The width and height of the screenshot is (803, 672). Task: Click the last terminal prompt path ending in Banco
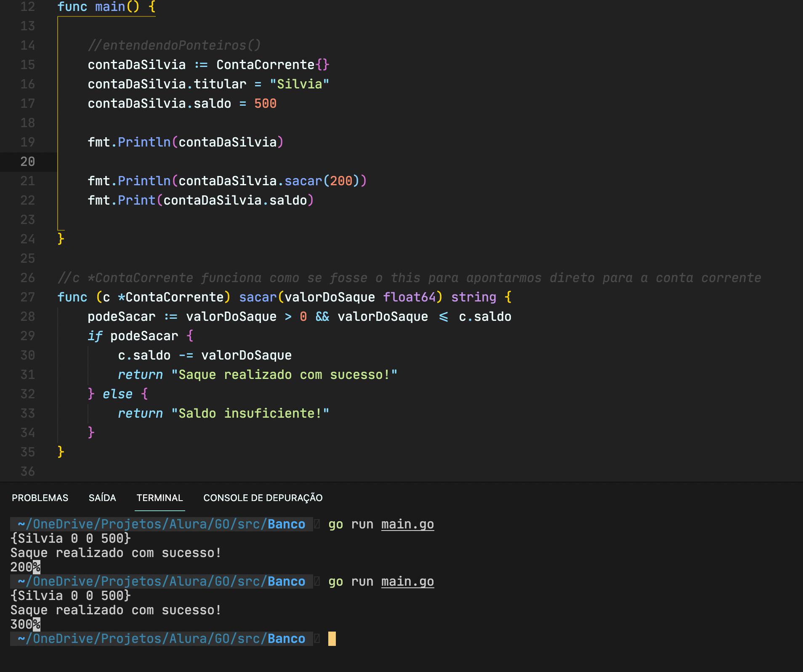162,639
